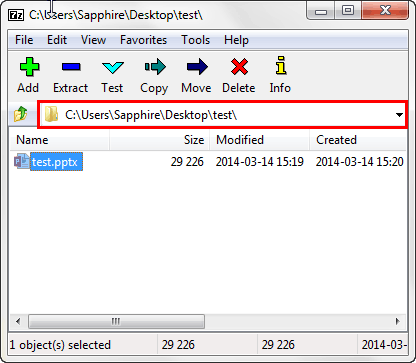Open the Info properties icon
416x363 pixels.
[x=281, y=65]
